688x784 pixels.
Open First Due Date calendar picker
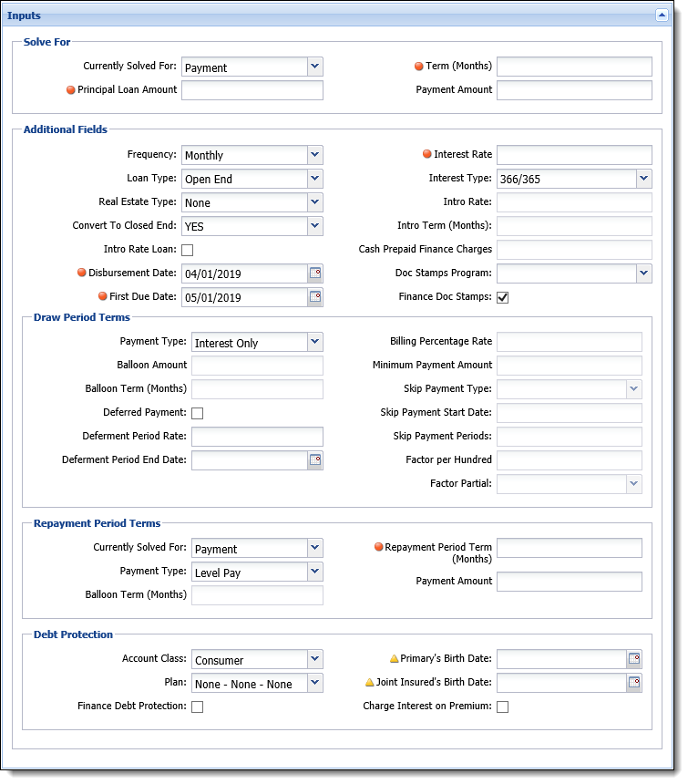[315, 297]
